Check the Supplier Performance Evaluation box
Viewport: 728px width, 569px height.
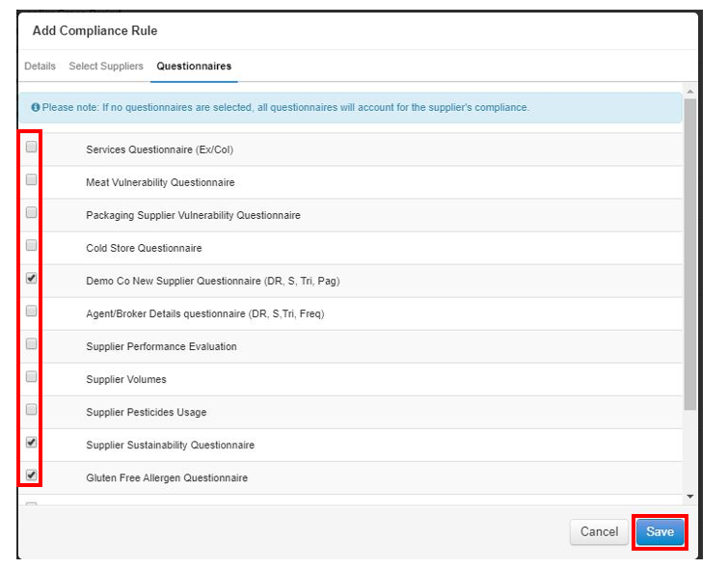31,343
